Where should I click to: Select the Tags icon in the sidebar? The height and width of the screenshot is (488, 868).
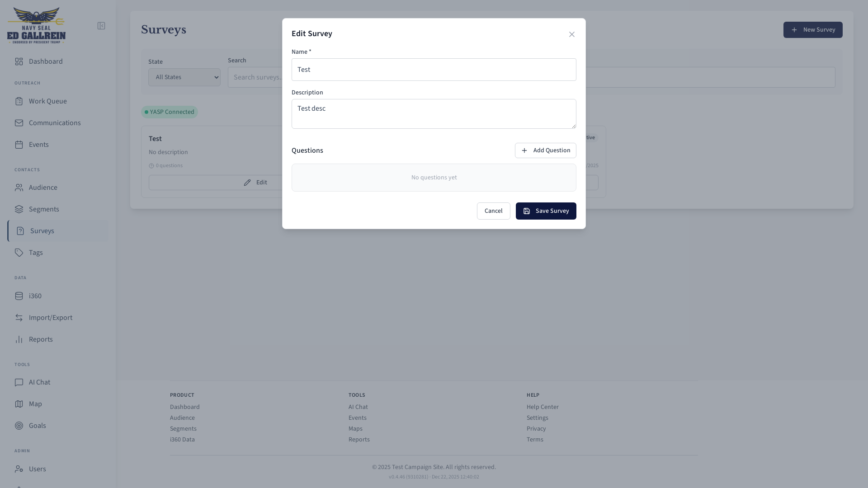[x=19, y=253]
